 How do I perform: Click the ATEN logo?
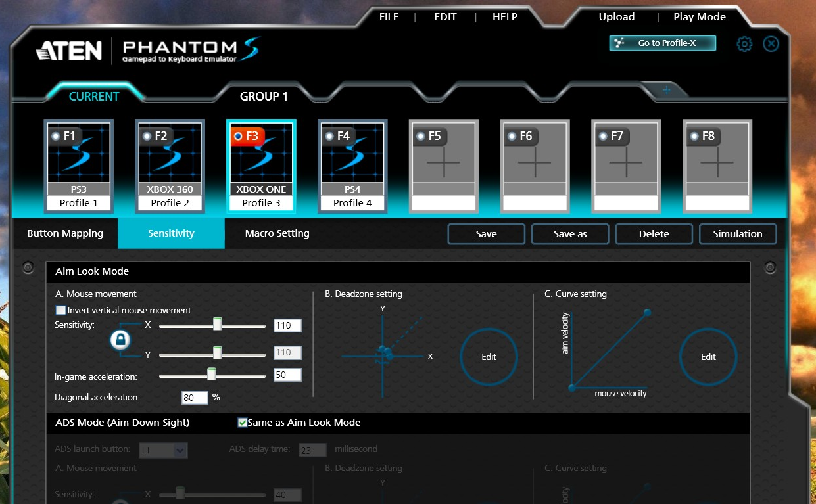coord(69,51)
